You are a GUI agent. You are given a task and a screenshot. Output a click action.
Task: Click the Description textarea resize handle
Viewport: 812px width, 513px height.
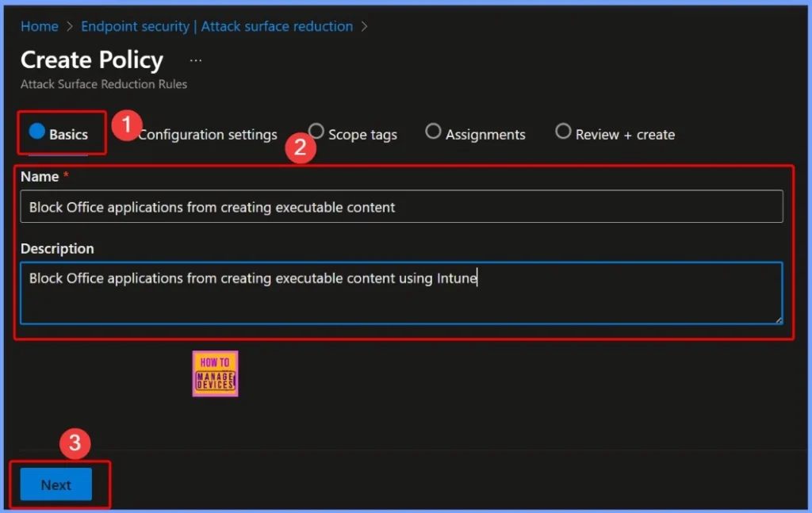pos(778,321)
